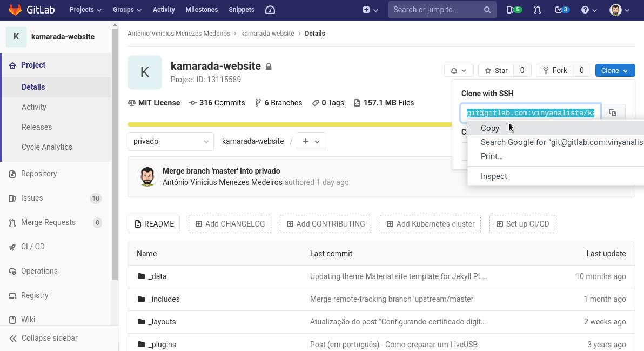
Task: Toggle the blue Clone dropdown button
Action: pos(614,70)
